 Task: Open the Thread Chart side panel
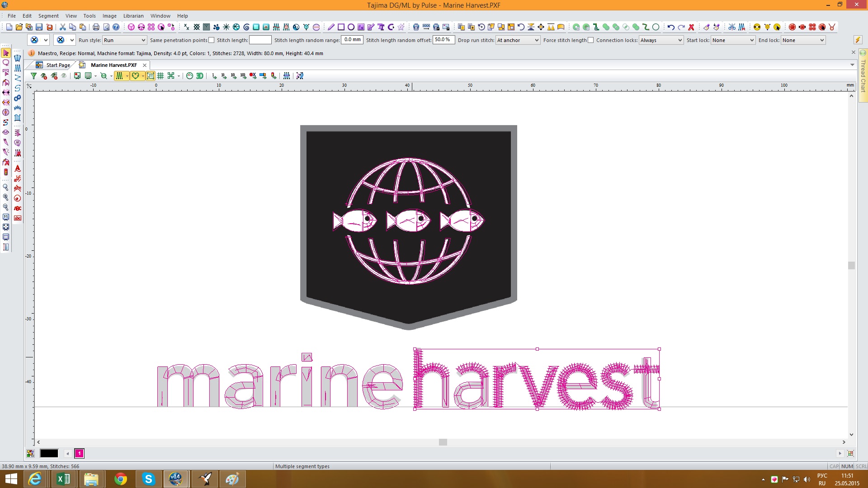(x=863, y=75)
